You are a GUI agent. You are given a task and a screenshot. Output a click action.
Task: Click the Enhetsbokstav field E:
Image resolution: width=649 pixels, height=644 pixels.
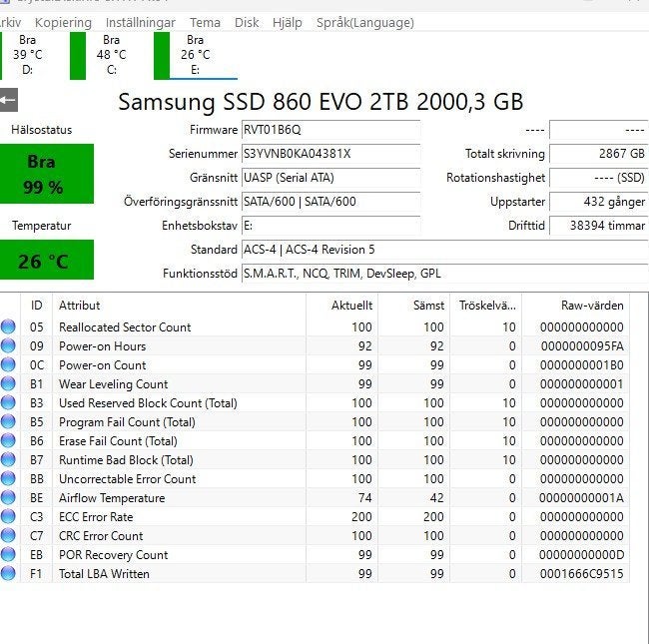coord(330,226)
